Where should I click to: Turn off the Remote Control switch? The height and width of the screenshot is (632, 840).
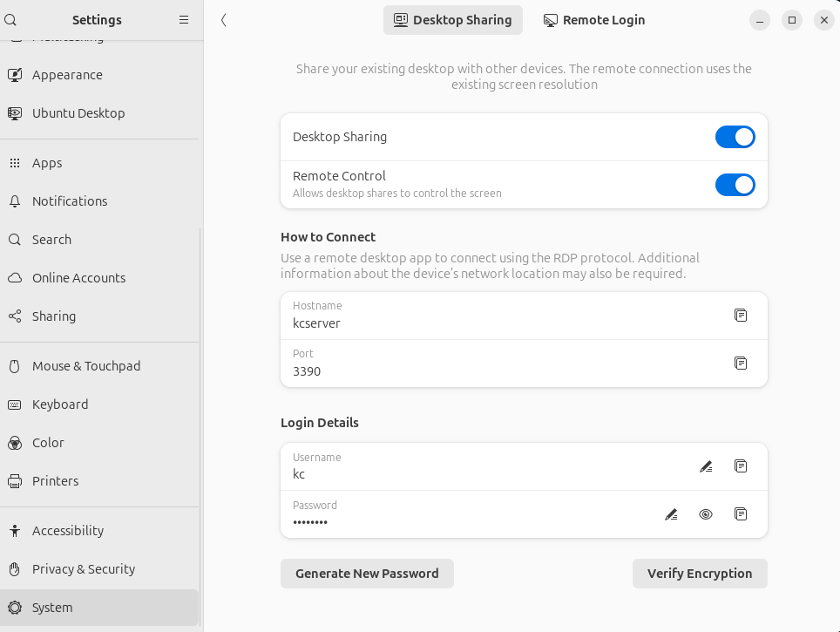click(x=735, y=185)
